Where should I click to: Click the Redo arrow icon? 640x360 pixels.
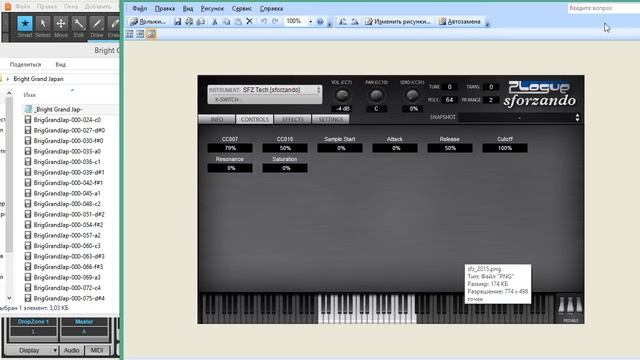tap(276, 21)
